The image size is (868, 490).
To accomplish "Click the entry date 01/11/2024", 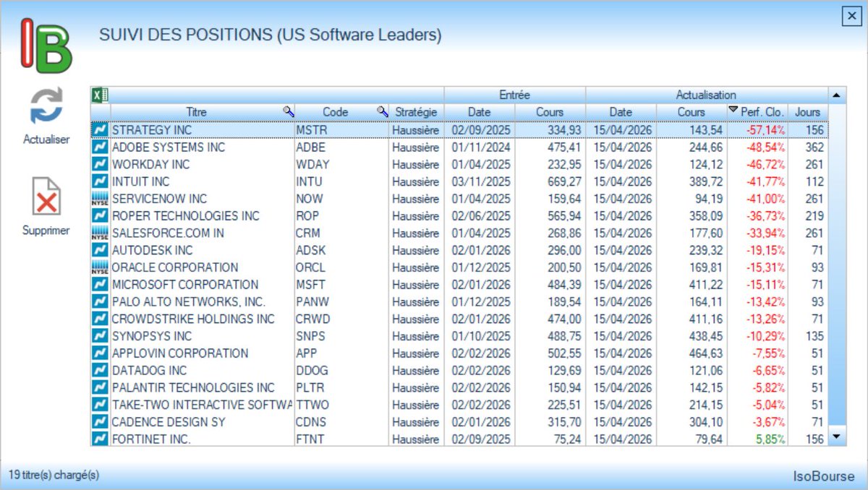I will click(x=480, y=147).
